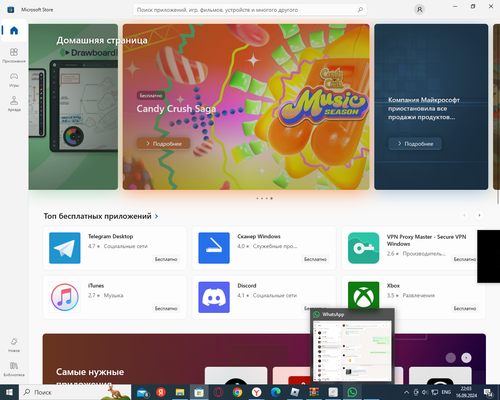Viewport: 500px width, 400px height.
Task: Click Подробнее on Microsoft sales notice
Action: coord(415,144)
